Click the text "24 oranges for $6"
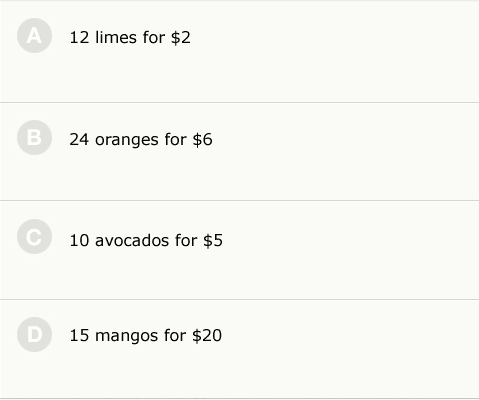The image size is (479, 400). click(141, 139)
